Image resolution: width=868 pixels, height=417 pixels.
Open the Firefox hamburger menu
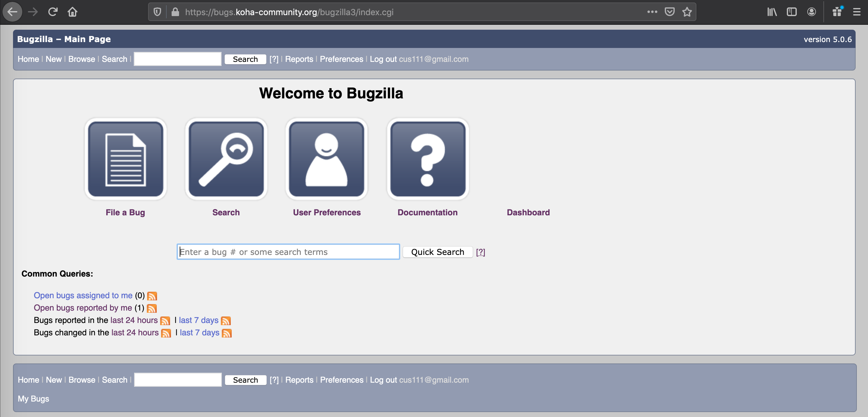click(857, 12)
